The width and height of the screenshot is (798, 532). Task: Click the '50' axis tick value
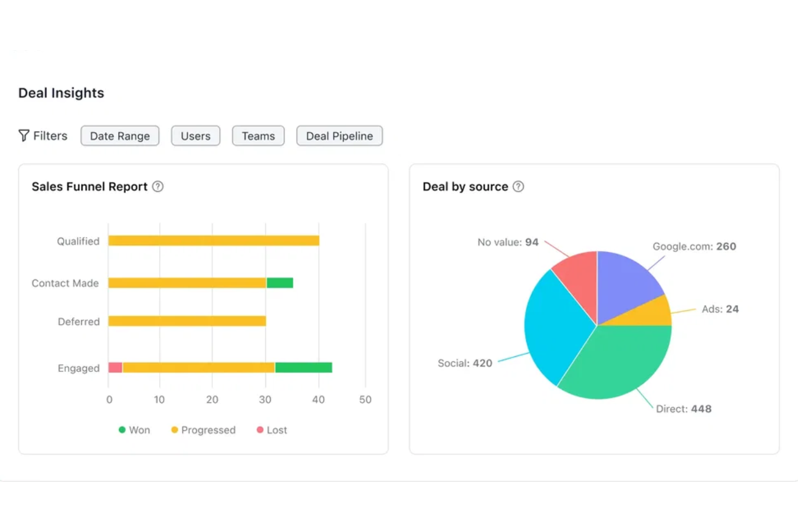pyautogui.click(x=366, y=399)
